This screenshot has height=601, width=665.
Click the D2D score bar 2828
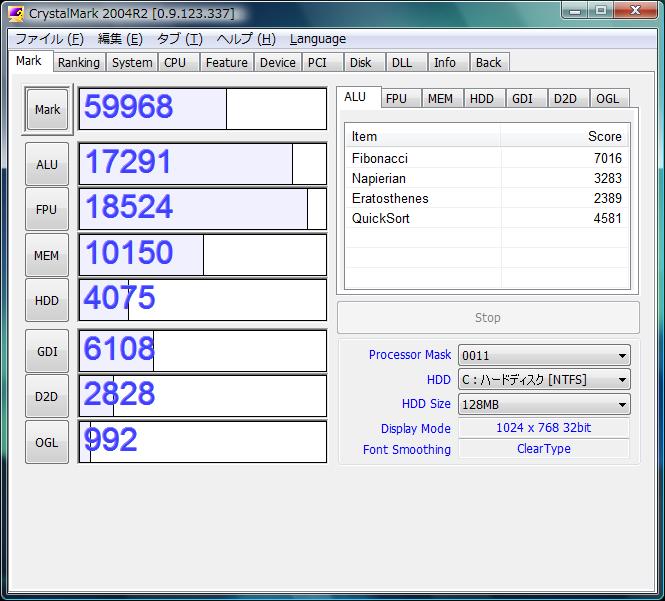[203, 396]
